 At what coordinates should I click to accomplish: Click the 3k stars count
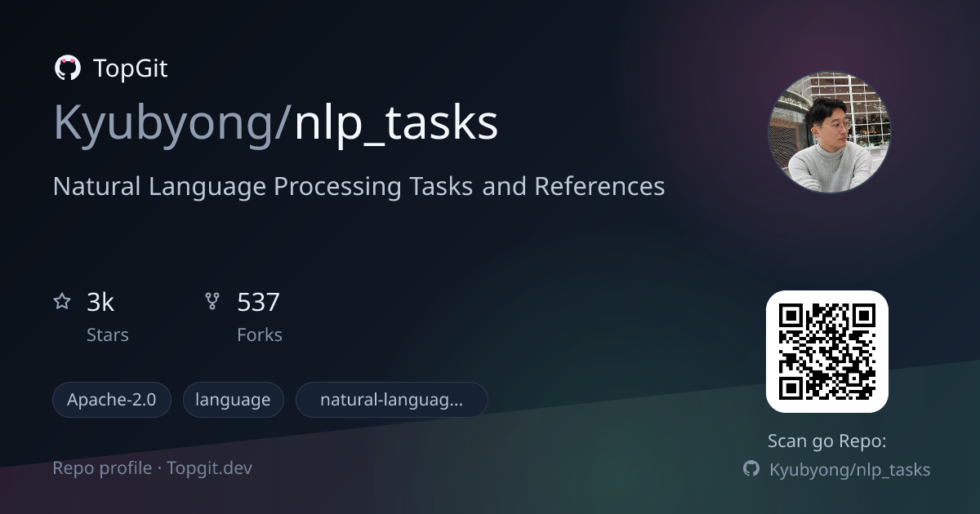tap(100, 303)
